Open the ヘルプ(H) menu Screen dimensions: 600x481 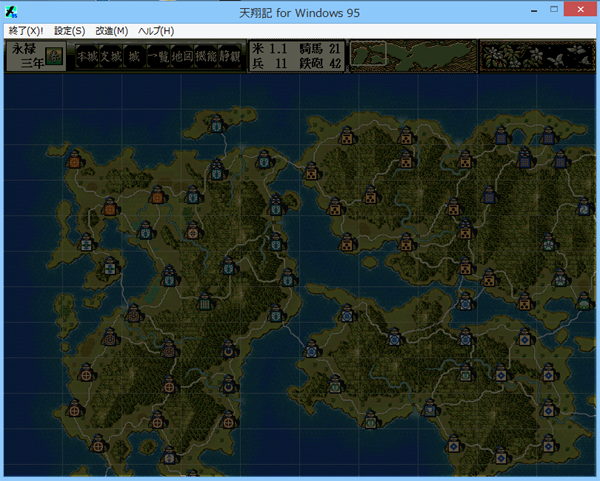coord(154,31)
